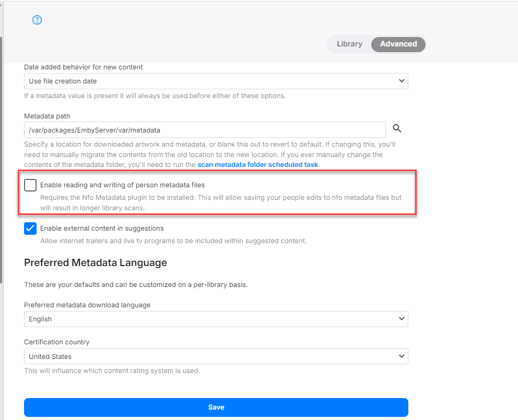Select the Advanced tab
This screenshot has width=518, height=420.
[398, 44]
